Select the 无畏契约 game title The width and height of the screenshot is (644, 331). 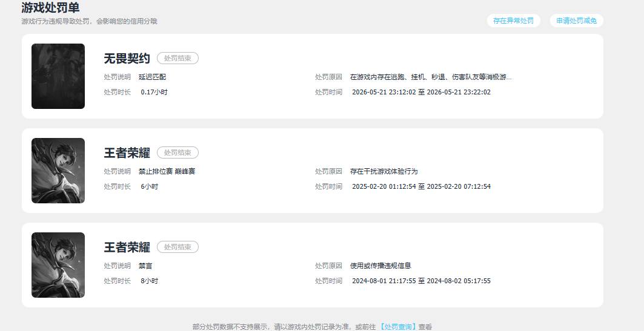coord(127,58)
